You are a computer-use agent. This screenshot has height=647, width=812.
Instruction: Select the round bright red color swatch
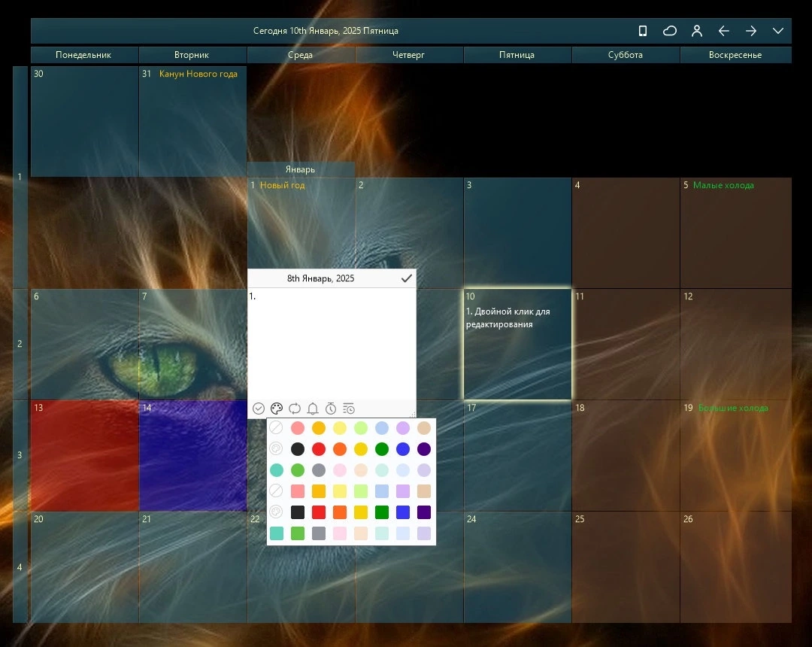coord(319,449)
